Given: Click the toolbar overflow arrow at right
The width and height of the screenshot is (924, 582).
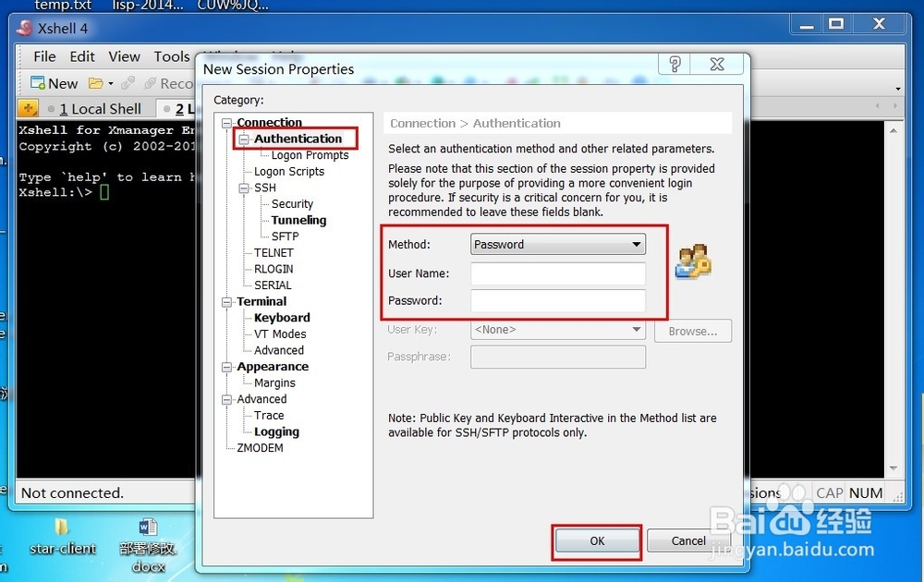Looking at the screenshot, I should [x=898, y=89].
